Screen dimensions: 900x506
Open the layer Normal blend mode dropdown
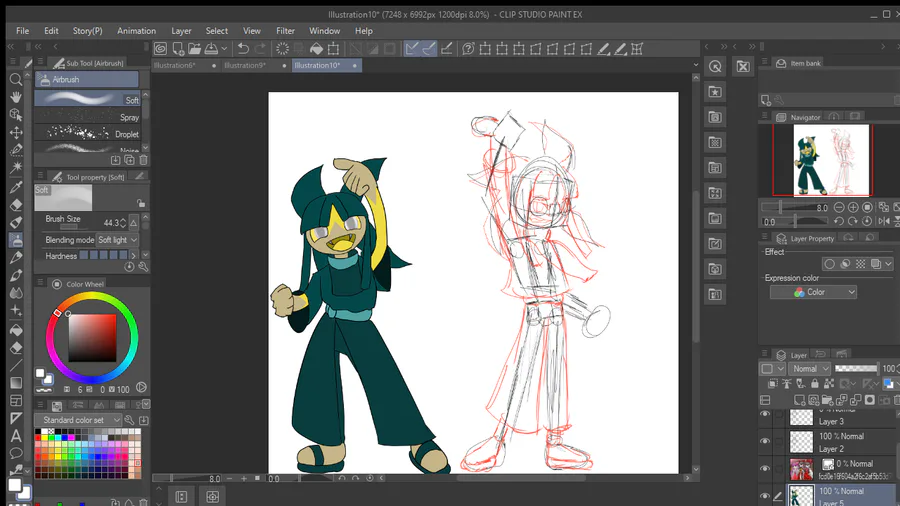coord(809,369)
